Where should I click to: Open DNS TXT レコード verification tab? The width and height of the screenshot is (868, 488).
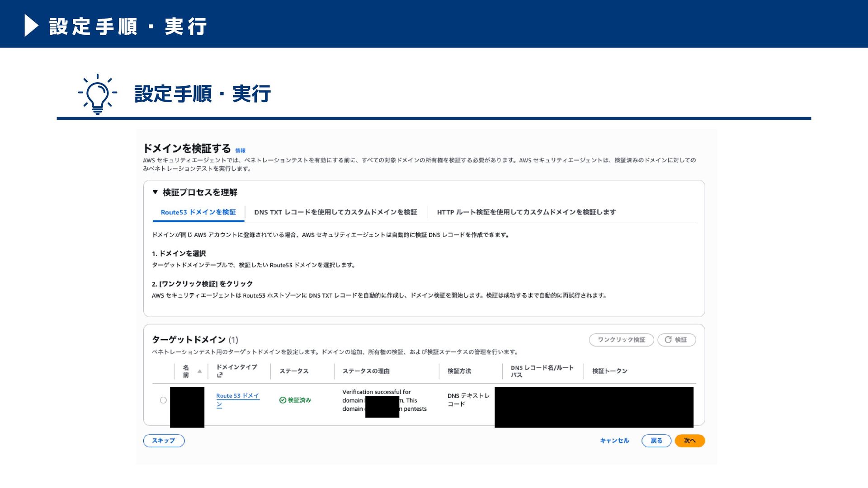[335, 212]
